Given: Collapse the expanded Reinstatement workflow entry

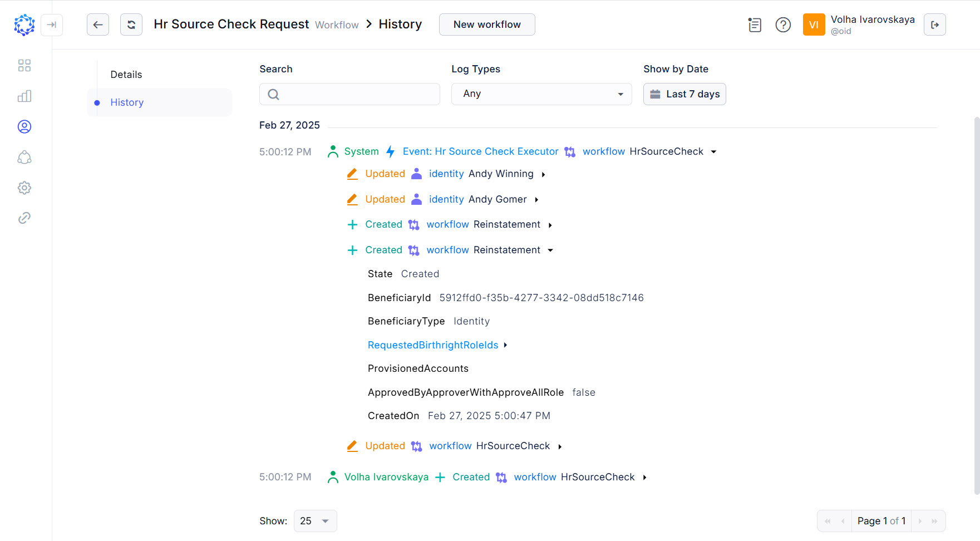Looking at the screenshot, I should coord(550,250).
